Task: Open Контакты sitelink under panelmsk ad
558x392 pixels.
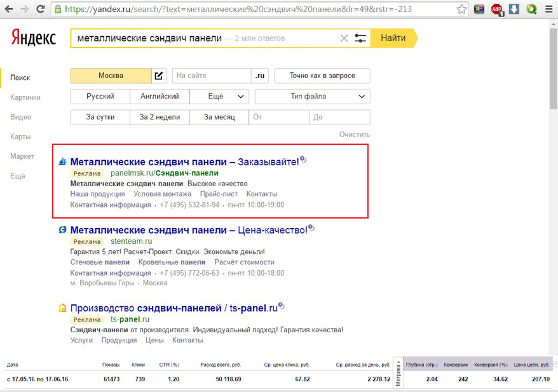Action: (262, 194)
